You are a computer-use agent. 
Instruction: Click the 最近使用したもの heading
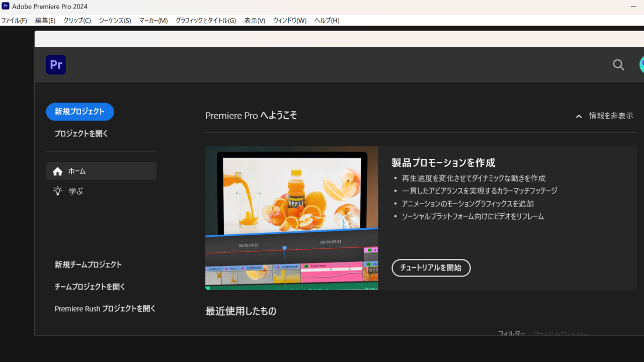click(241, 311)
